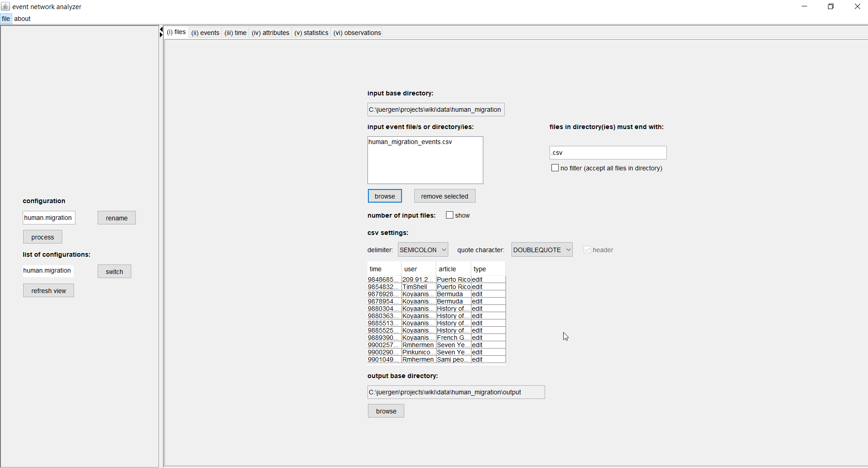Image resolution: width=868 pixels, height=468 pixels.
Task: Click the refresh view button
Action: [49, 291]
